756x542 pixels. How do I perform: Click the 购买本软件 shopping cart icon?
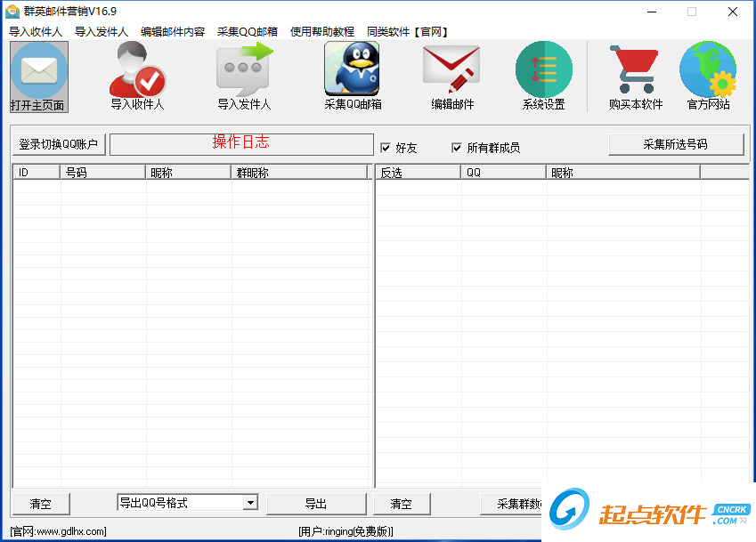pyautogui.click(x=633, y=69)
